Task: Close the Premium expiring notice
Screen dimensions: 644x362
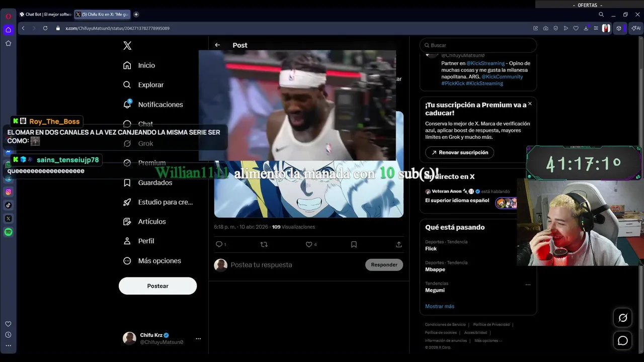Action: point(530,104)
